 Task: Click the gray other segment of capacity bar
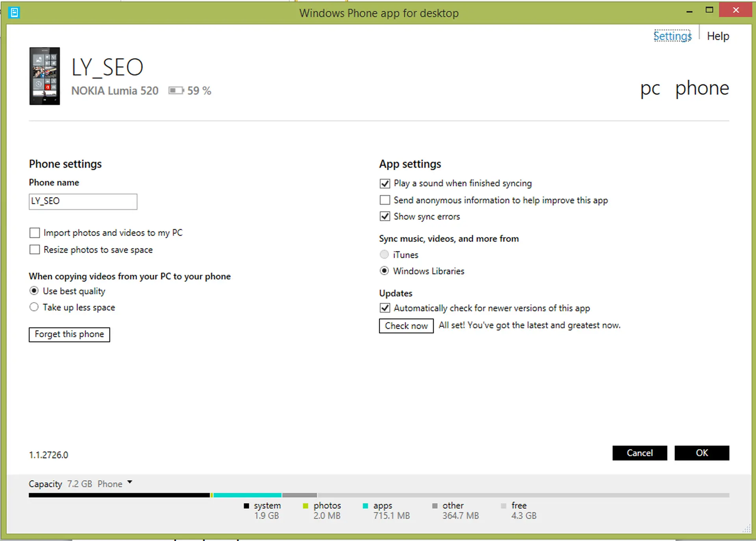pos(300,495)
